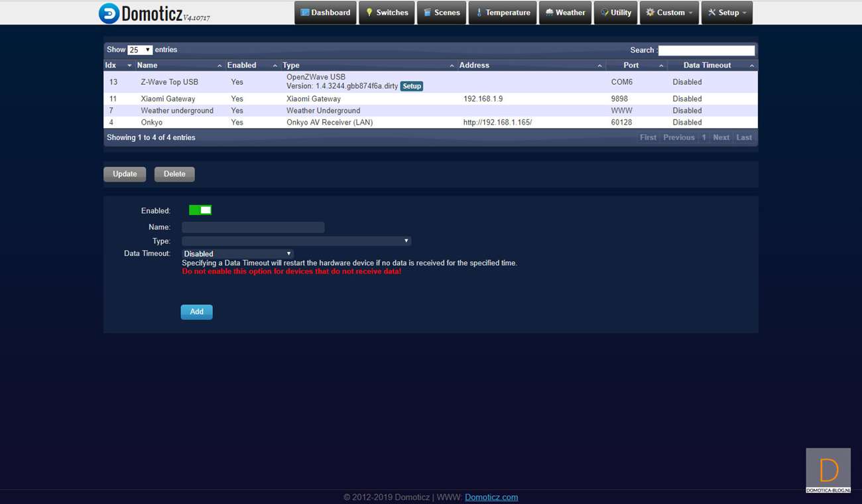This screenshot has height=504, width=862.
Task: Expand the Setup menu
Action: [727, 13]
